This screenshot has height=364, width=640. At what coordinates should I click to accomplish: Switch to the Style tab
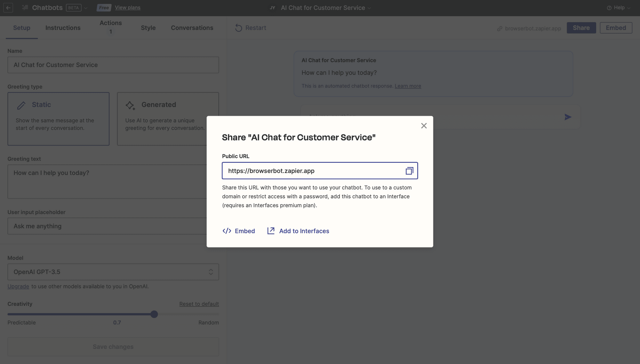(148, 28)
